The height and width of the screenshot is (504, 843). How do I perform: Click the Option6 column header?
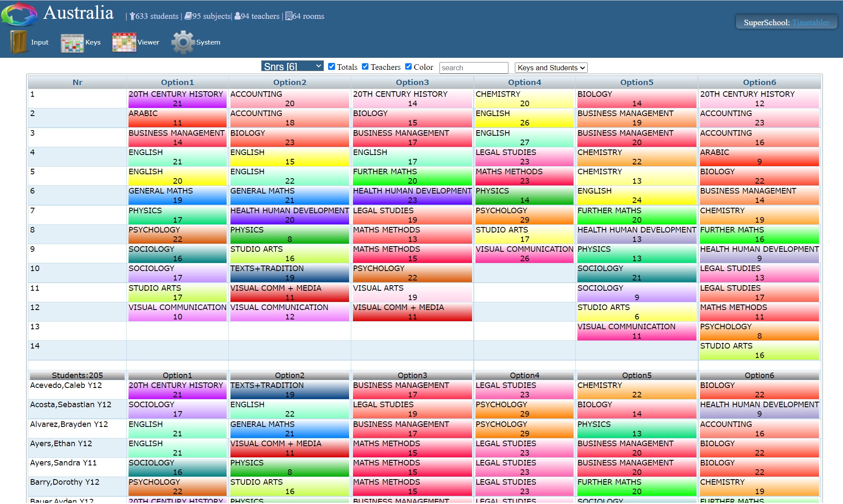point(759,82)
